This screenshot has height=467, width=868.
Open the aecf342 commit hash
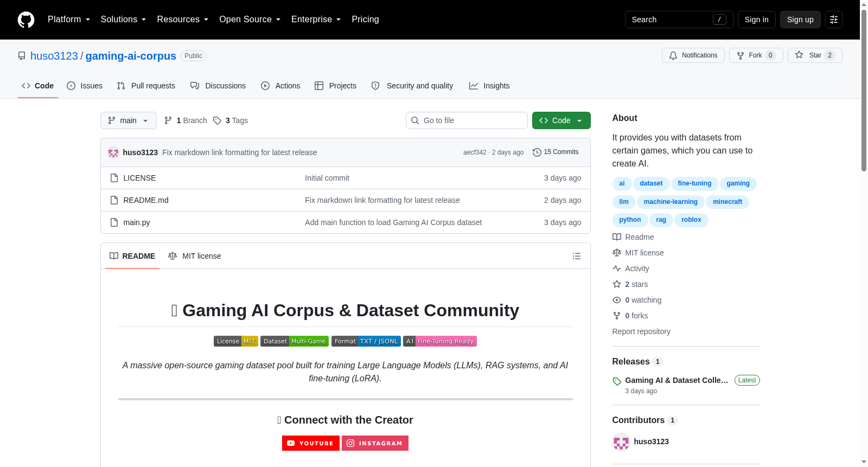pos(475,152)
